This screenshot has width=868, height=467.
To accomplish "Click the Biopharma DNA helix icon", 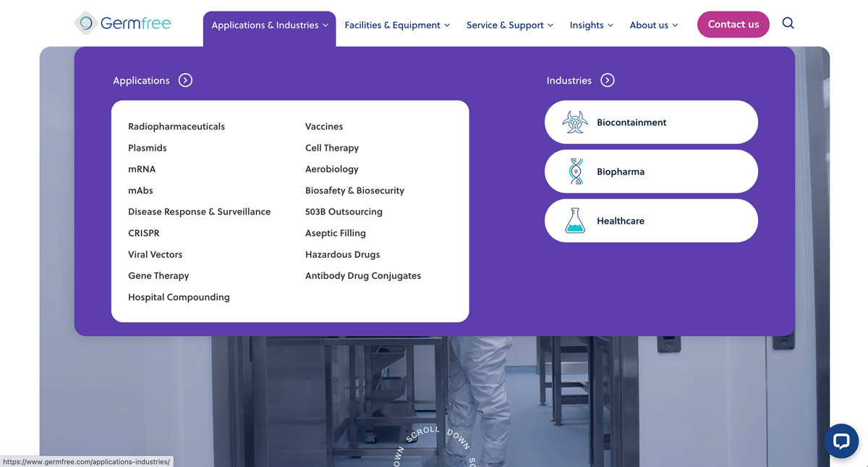I will (x=575, y=172).
